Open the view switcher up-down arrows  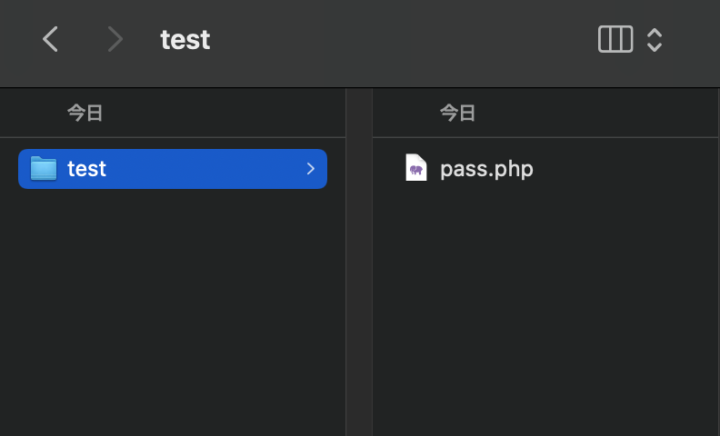(654, 40)
